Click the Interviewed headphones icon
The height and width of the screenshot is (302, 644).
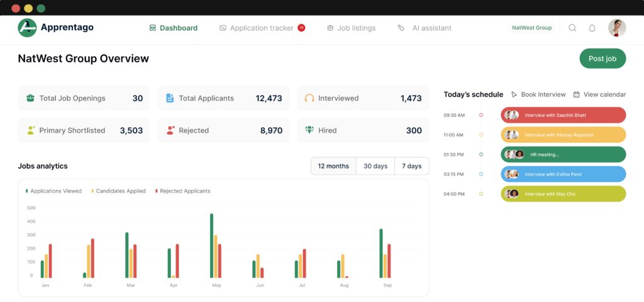point(309,98)
